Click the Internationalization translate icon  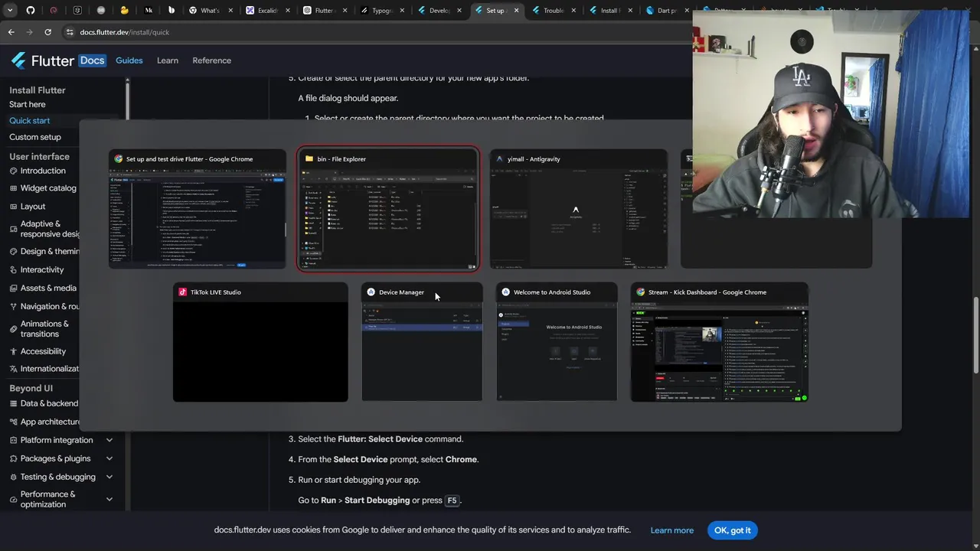(13, 369)
